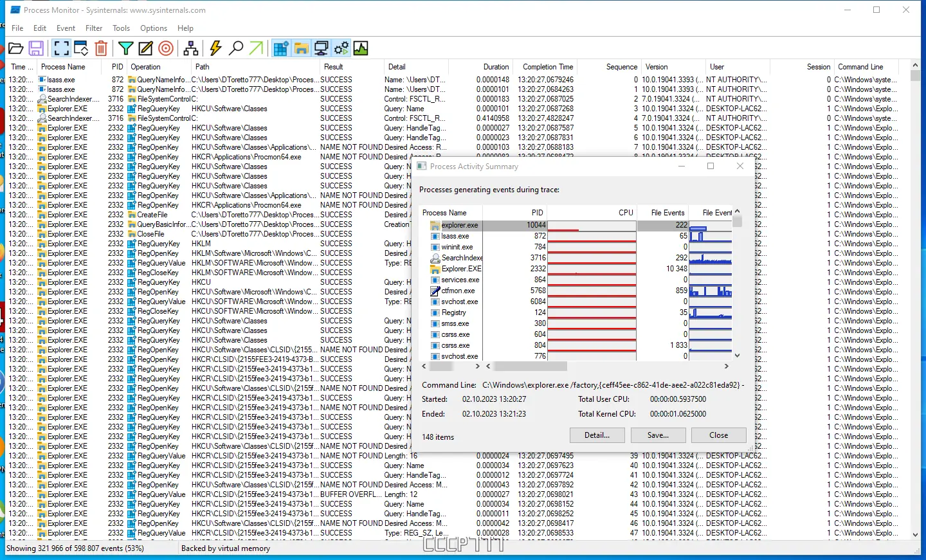Open the Edit menu
Viewport: 926px width, 560px height.
[x=40, y=28]
